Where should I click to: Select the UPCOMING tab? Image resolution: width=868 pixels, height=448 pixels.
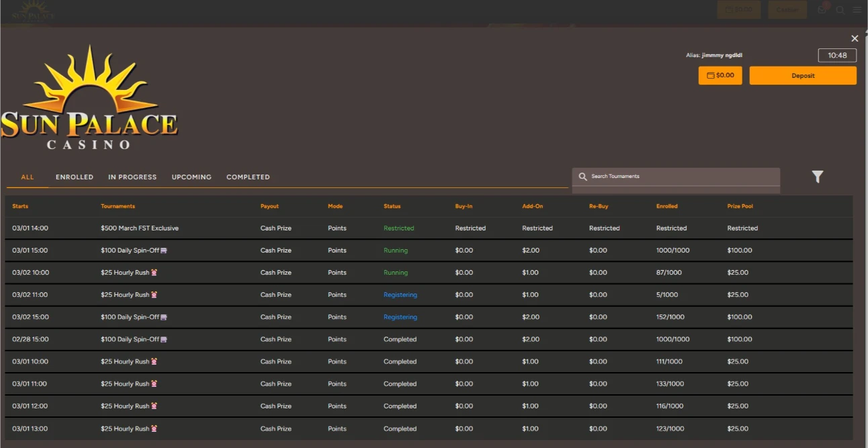(x=191, y=177)
